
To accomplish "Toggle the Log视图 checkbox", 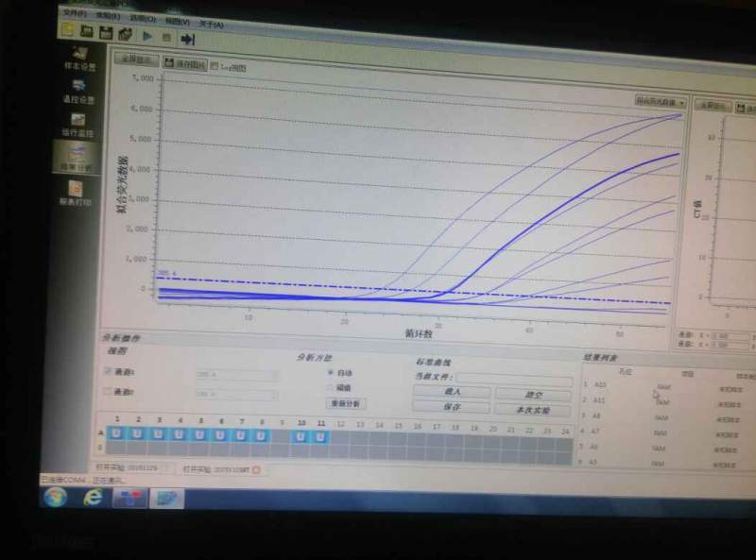I will (215, 66).
